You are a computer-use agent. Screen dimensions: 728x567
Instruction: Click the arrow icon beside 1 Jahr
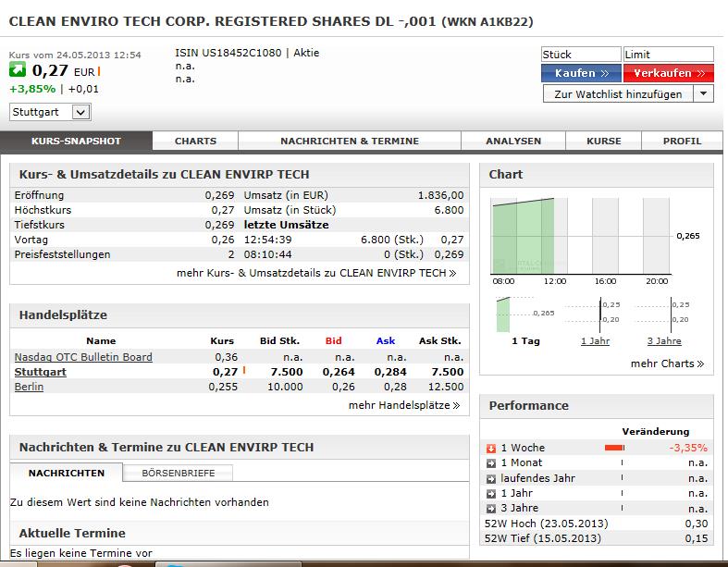coord(491,493)
